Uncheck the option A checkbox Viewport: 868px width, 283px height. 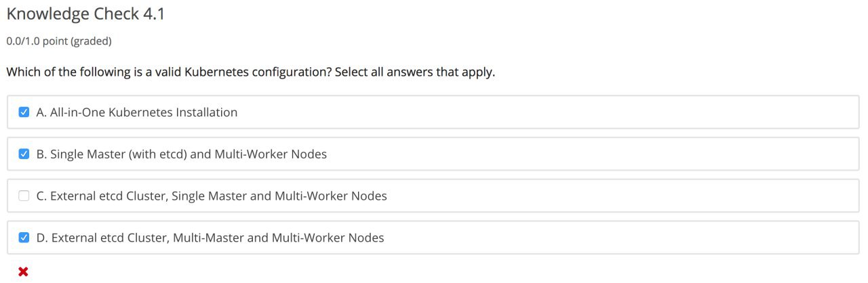click(x=24, y=112)
